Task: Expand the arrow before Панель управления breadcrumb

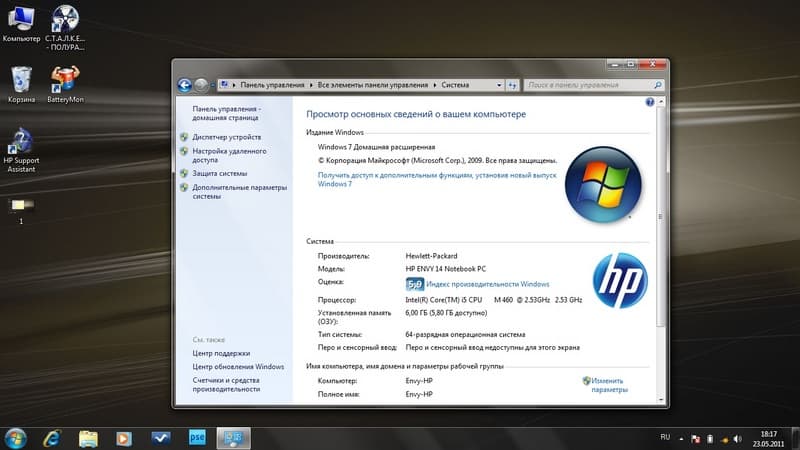Action: point(234,85)
